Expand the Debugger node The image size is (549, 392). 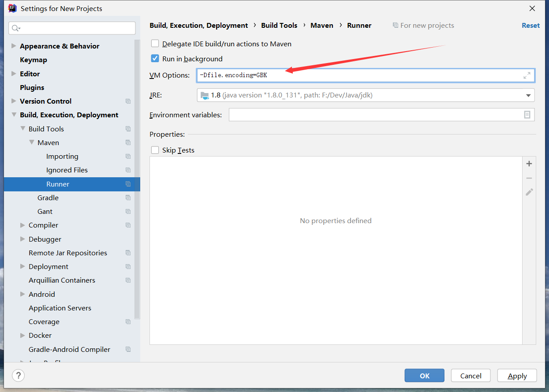22,239
